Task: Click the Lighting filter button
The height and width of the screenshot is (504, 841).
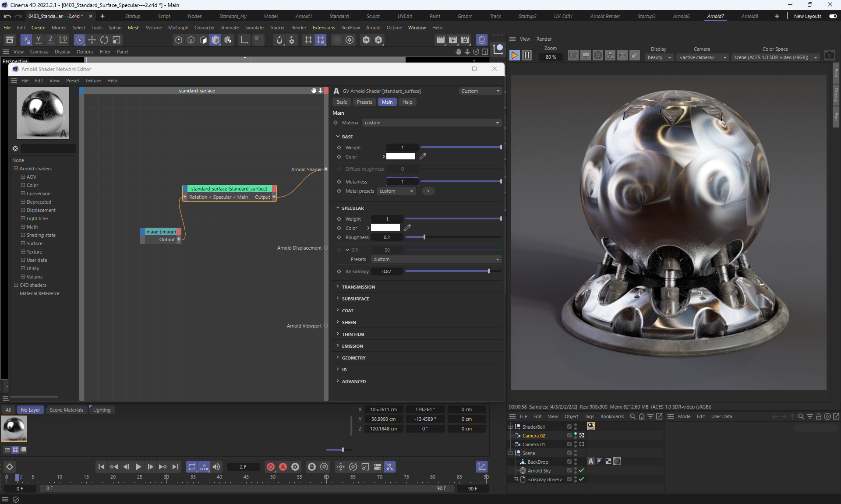Action: (x=102, y=410)
